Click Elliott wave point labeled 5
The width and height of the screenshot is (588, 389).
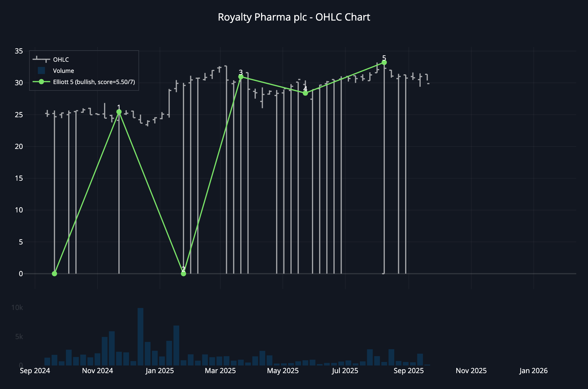tap(384, 63)
